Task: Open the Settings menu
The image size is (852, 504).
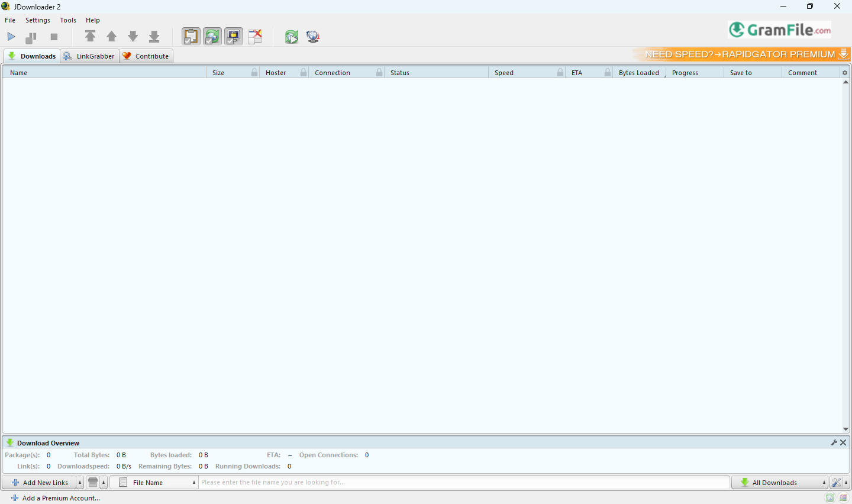Action: (x=38, y=20)
